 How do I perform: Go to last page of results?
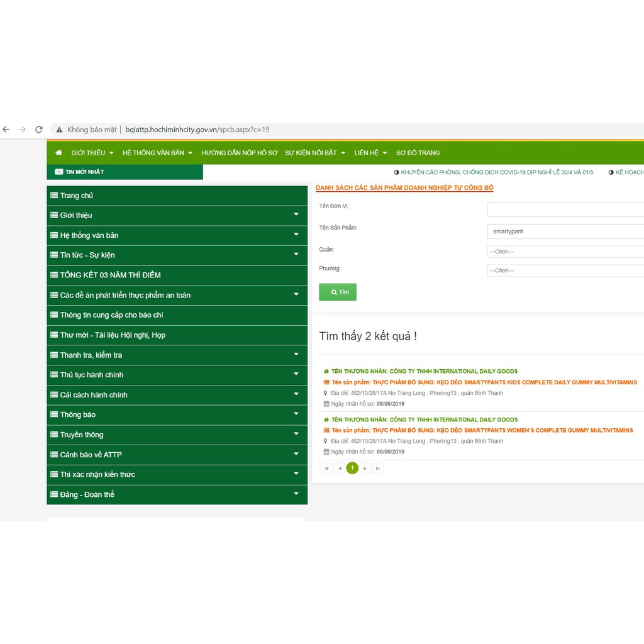pyautogui.click(x=378, y=468)
